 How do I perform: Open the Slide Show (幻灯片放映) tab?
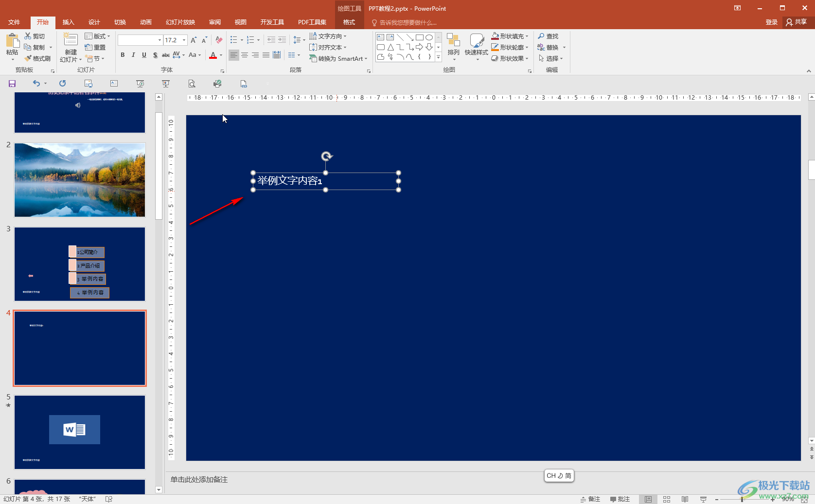click(180, 22)
